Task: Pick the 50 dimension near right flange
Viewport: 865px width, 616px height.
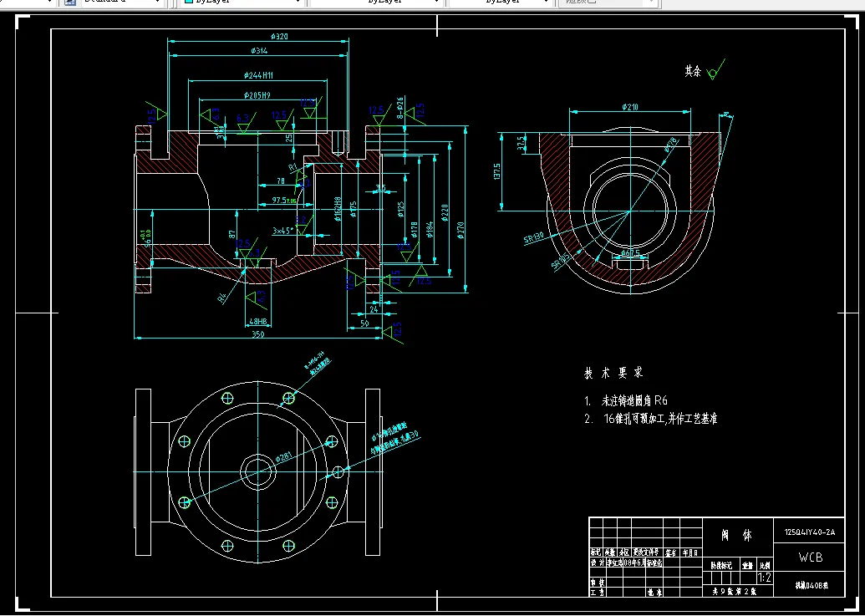Action: tap(364, 323)
